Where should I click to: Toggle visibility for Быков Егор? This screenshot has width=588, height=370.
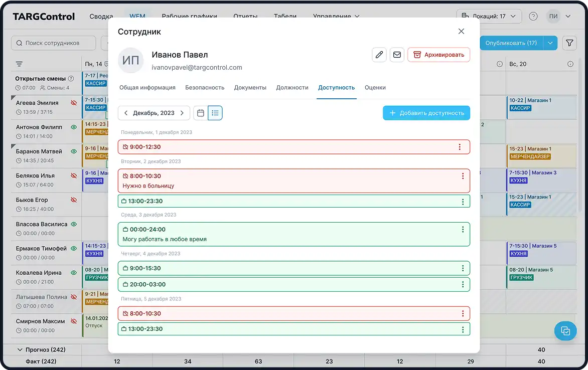pyautogui.click(x=74, y=200)
